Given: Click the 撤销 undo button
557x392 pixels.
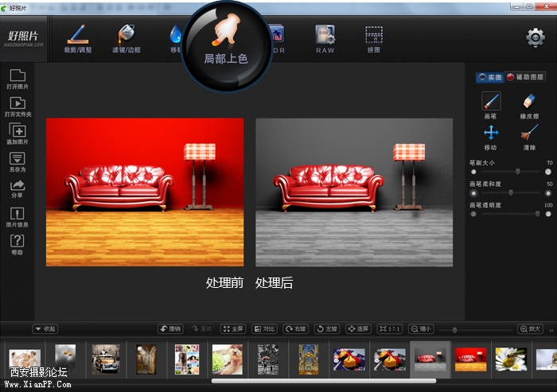Looking at the screenshot, I should (170, 328).
